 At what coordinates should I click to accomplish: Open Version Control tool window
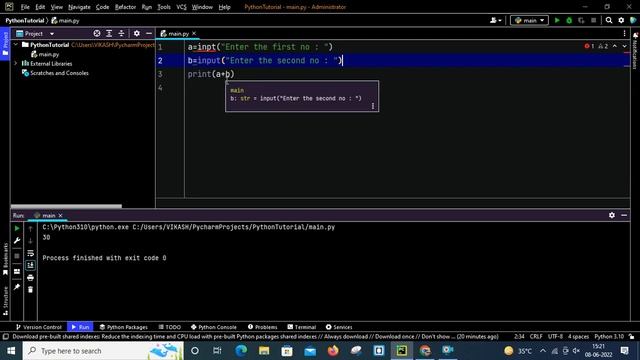coord(38,327)
